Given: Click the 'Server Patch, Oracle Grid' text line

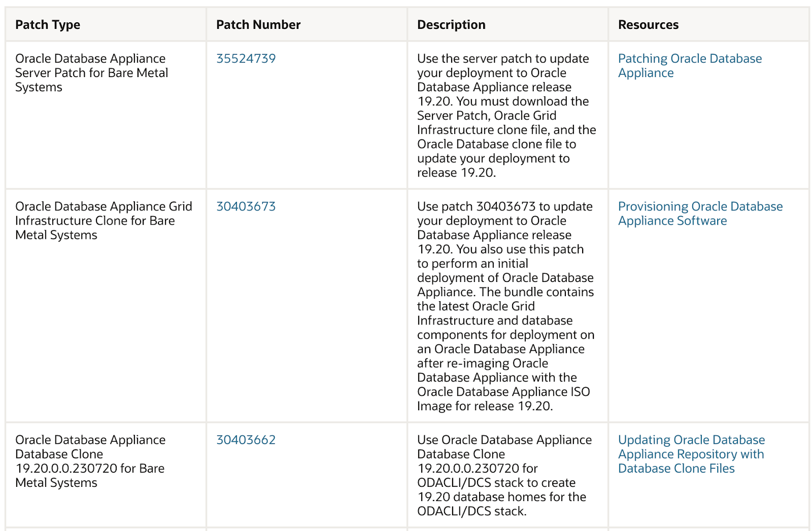Looking at the screenshot, I should 486,116.
